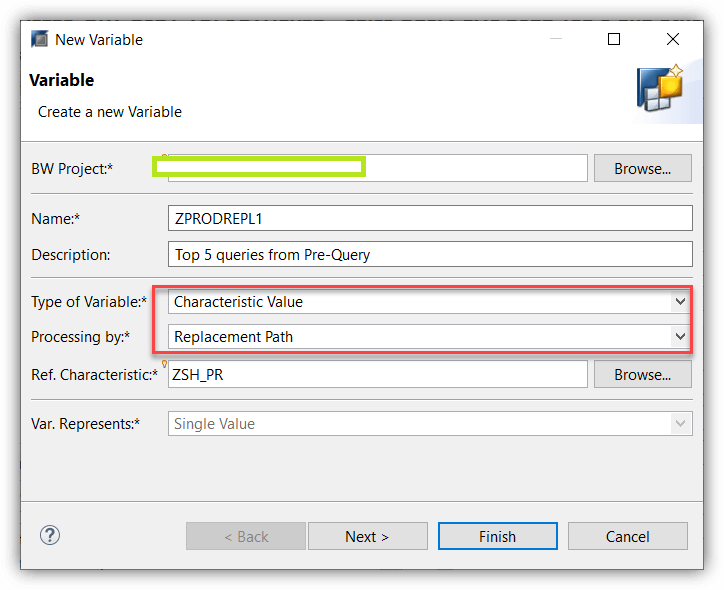This screenshot has width=724, height=590.
Task: Click the New Variable wizard banner icon
Action: coord(660,88)
